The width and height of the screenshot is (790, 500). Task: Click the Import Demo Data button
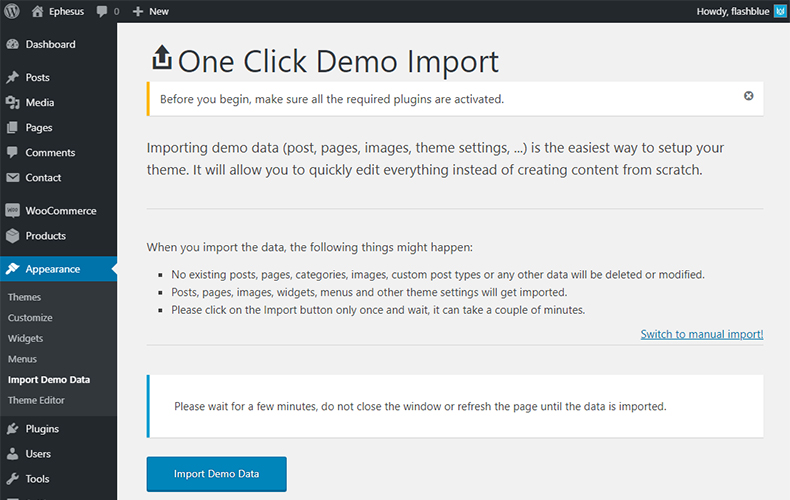coord(217,474)
